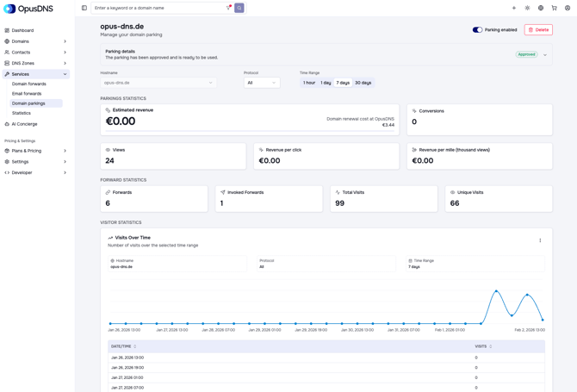The width and height of the screenshot is (577, 392).
Task: Go to Domain forwards in the sidebar
Action: 29,84
